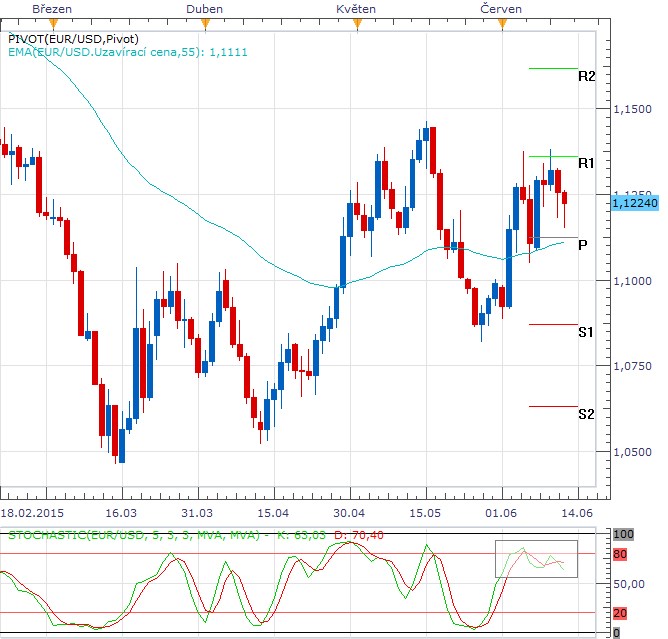Click the R2 resistance level label
This screenshot has height=639, width=668.
[x=587, y=76]
